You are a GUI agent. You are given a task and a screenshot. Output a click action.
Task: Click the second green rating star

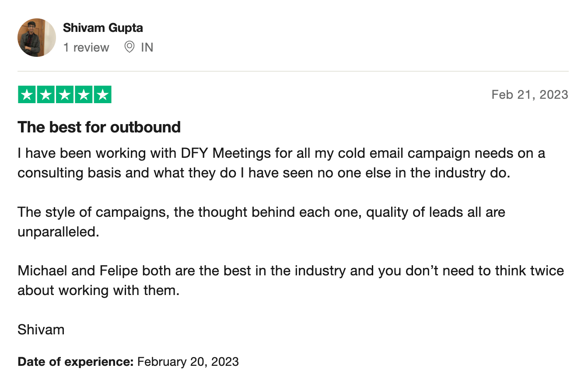pos(46,95)
